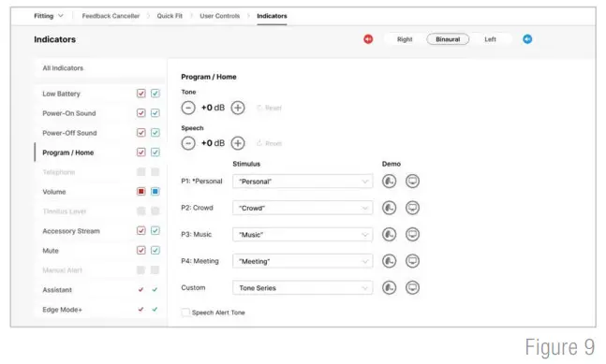606x364 pixels.
Task: Go to the Feedback Canceller step
Action: [x=111, y=16]
